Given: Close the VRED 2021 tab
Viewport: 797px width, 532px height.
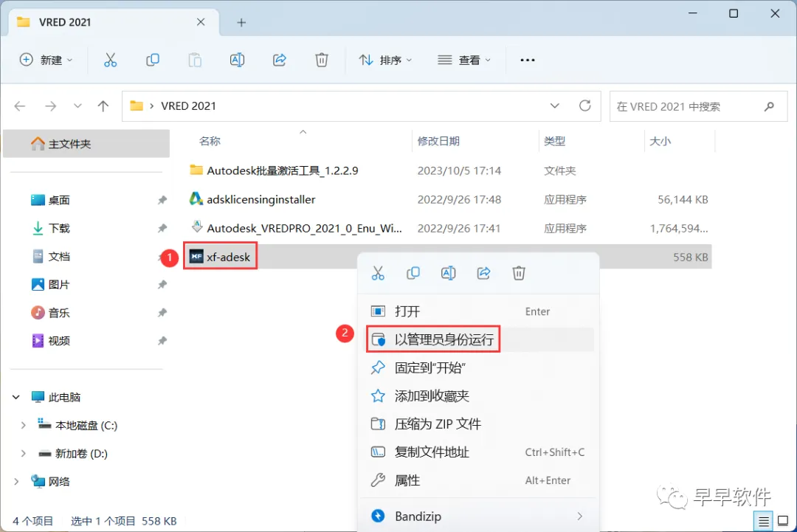Looking at the screenshot, I should pos(201,22).
